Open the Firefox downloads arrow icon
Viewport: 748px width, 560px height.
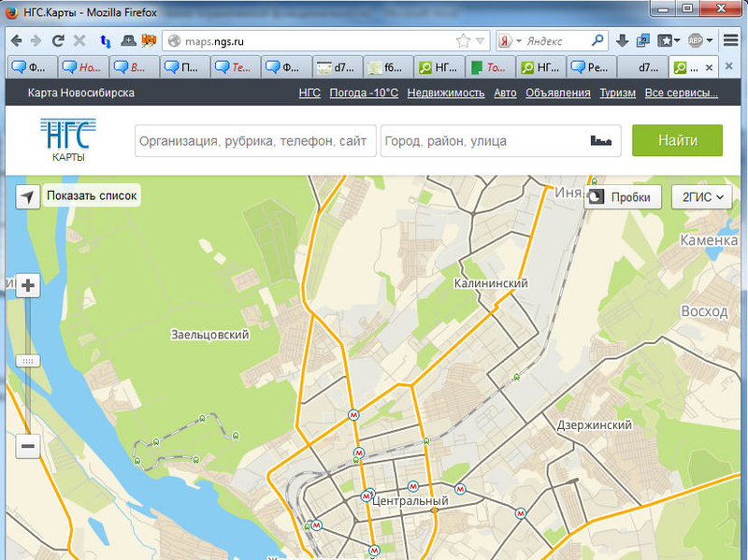(623, 41)
